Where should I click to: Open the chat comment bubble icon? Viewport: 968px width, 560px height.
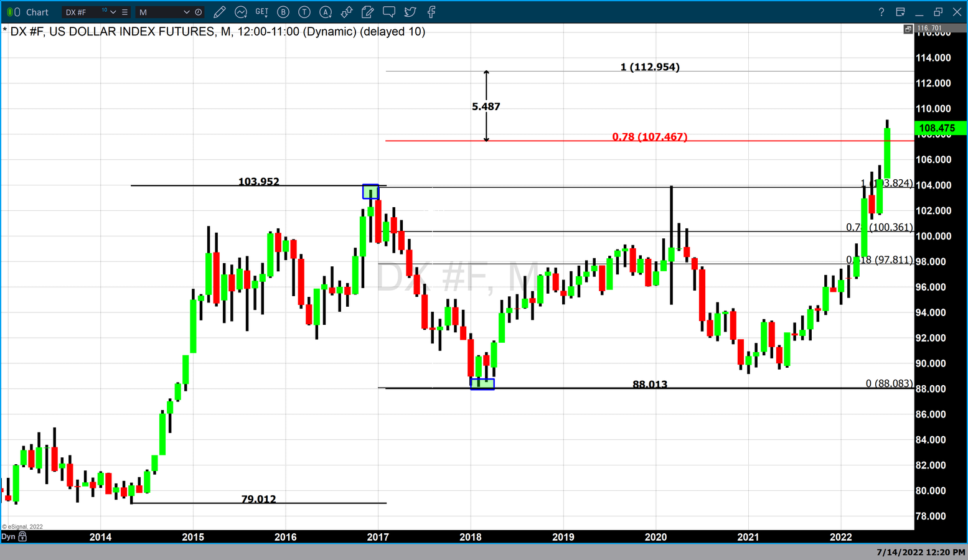tap(389, 12)
